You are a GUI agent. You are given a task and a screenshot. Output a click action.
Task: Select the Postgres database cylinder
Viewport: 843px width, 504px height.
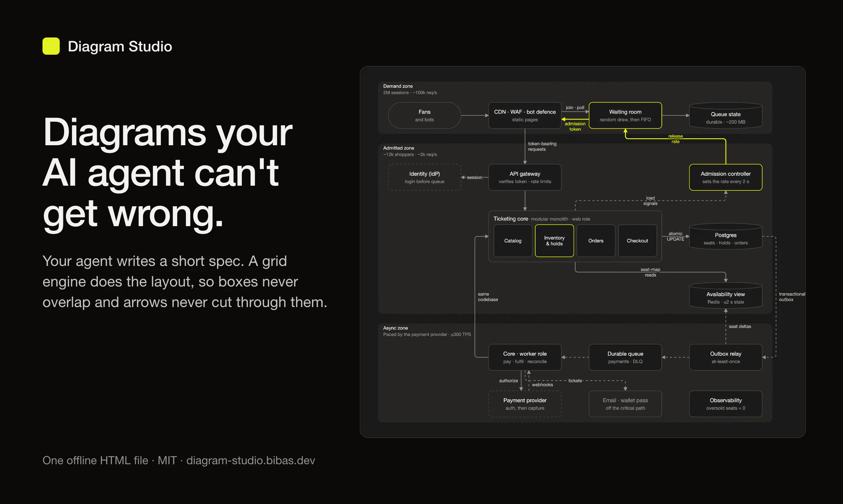(726, 236)
